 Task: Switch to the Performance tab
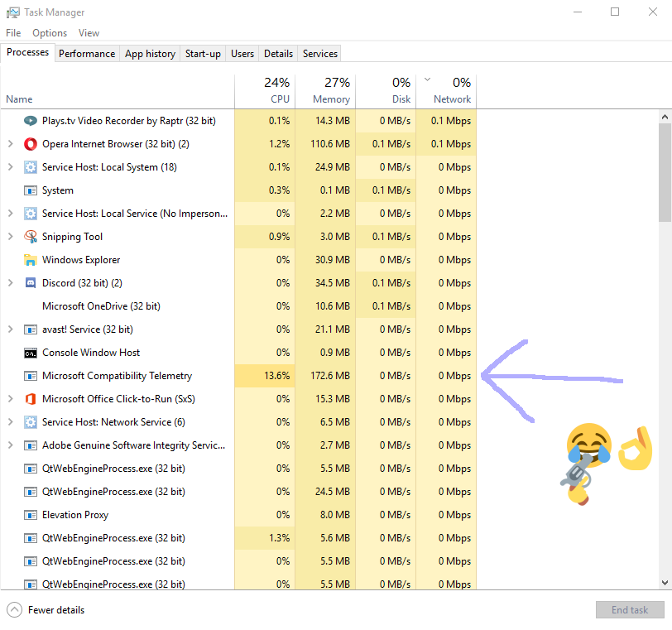87,54
